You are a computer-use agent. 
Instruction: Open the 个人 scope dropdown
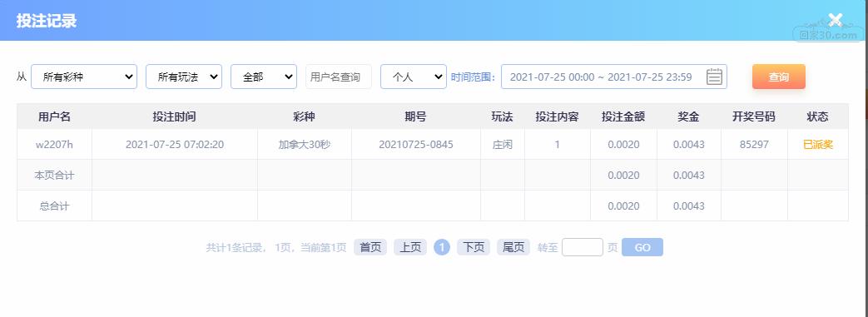point(414,77)
